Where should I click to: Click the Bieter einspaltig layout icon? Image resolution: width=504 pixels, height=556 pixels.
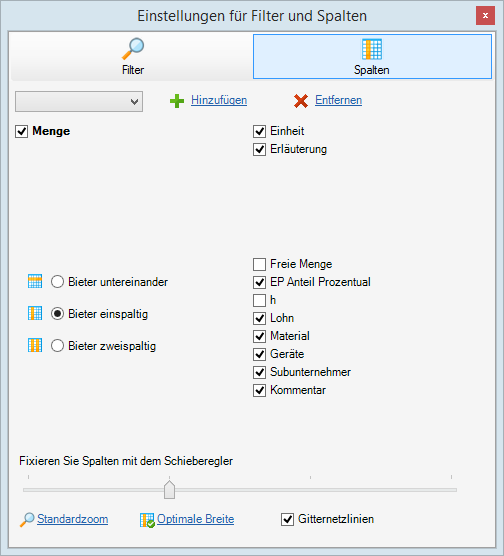tap(35, 313)
